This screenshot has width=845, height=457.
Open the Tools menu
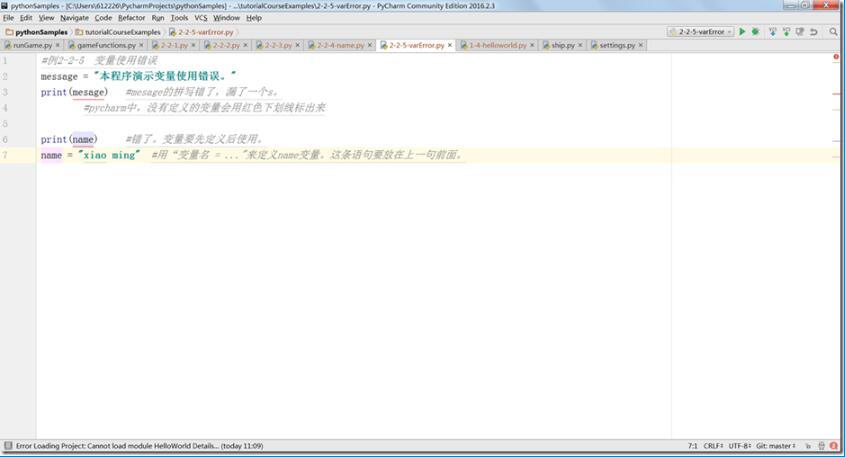(x=179, y=18)
